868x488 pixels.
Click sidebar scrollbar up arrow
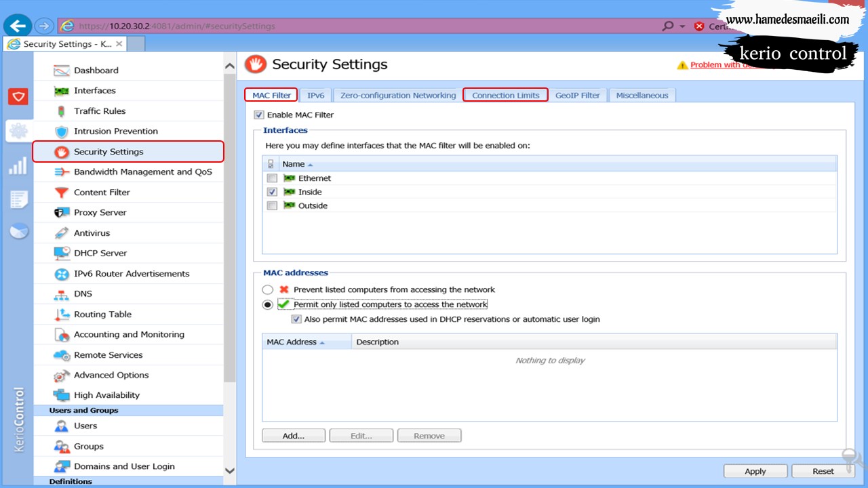coord(230,66)
